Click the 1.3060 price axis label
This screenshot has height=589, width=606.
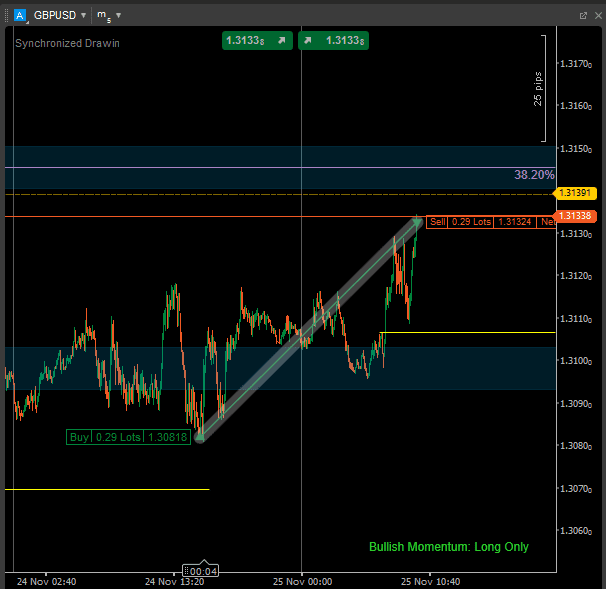click(x=576, y=531)
